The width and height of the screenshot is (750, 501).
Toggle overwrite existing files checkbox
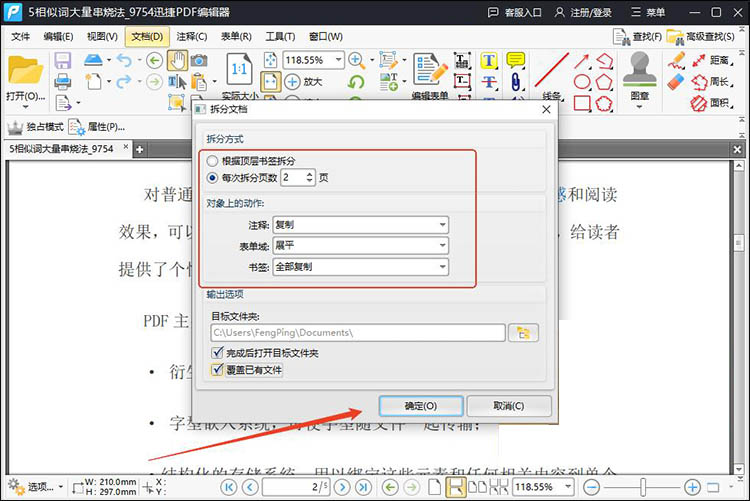pyautogui.click(x=217, y=369)
